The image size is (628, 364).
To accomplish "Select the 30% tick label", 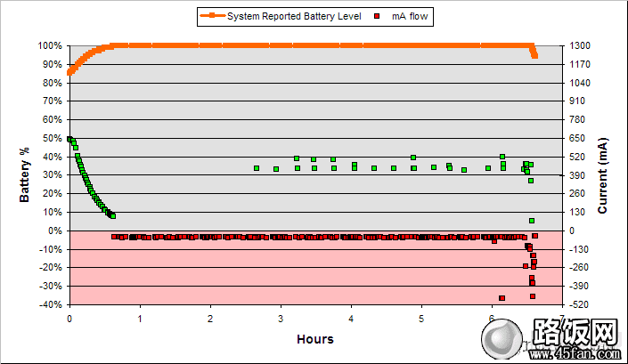I will 52,174.
